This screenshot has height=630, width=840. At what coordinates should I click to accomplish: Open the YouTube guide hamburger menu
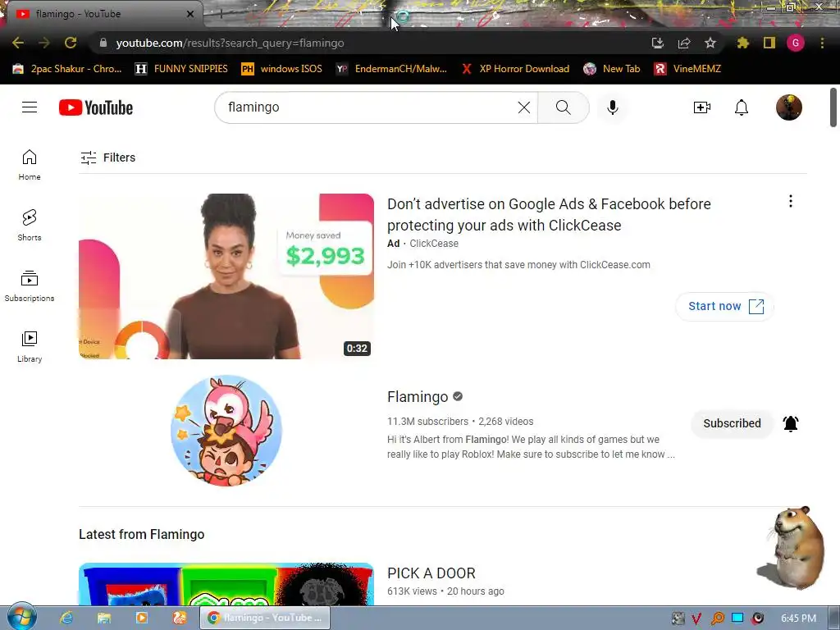click(x=30, y=107)
